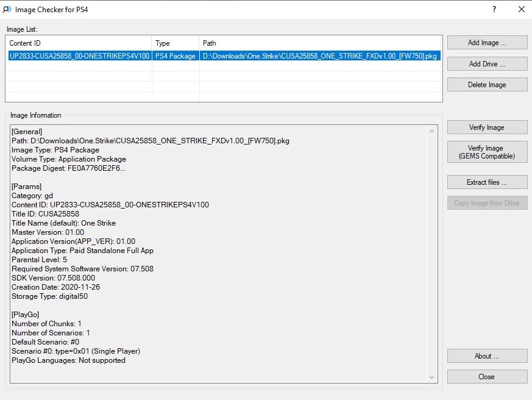Click the Application Version(APP_VER) line
532x400 pixels.
click(x=73, y=241)
